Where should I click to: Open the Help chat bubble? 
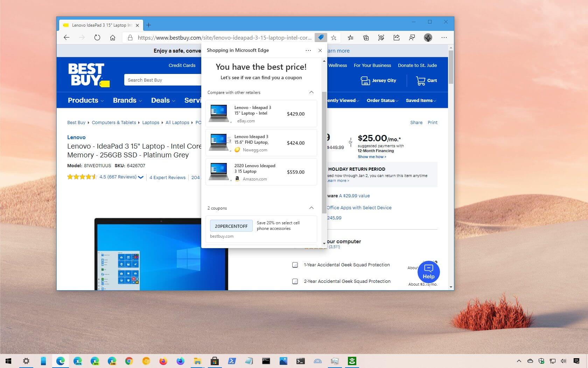pyautogui.click(x=428, y=272)
